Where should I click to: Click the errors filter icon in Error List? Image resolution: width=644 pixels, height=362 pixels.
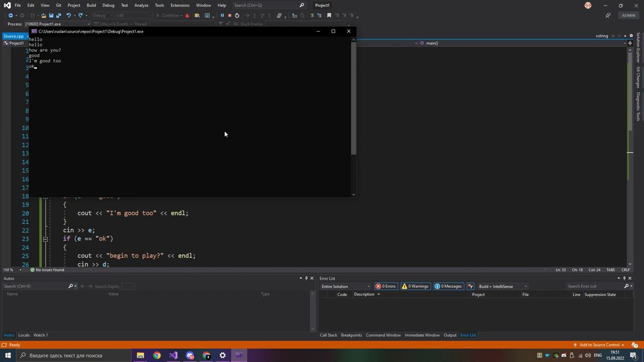click(470, 287)
